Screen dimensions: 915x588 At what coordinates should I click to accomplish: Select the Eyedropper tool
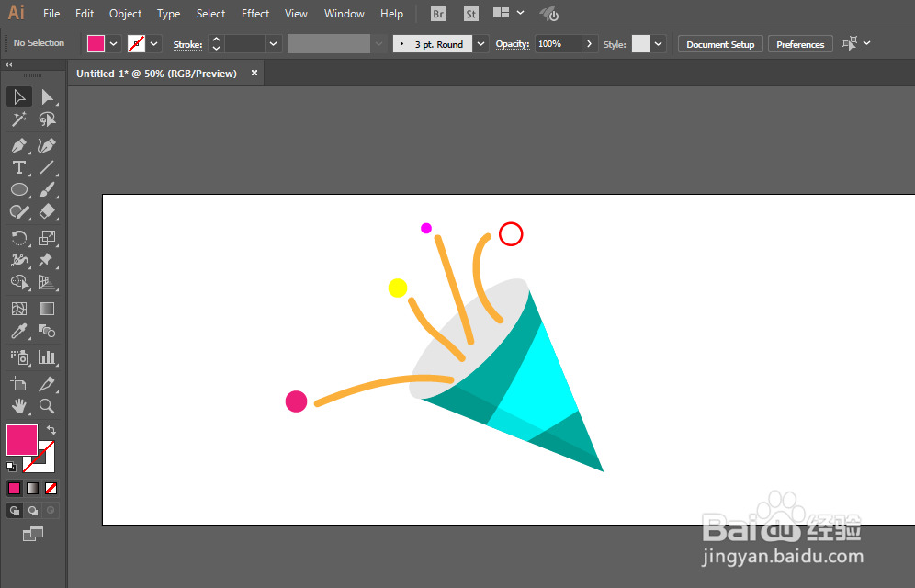point(19,332)
